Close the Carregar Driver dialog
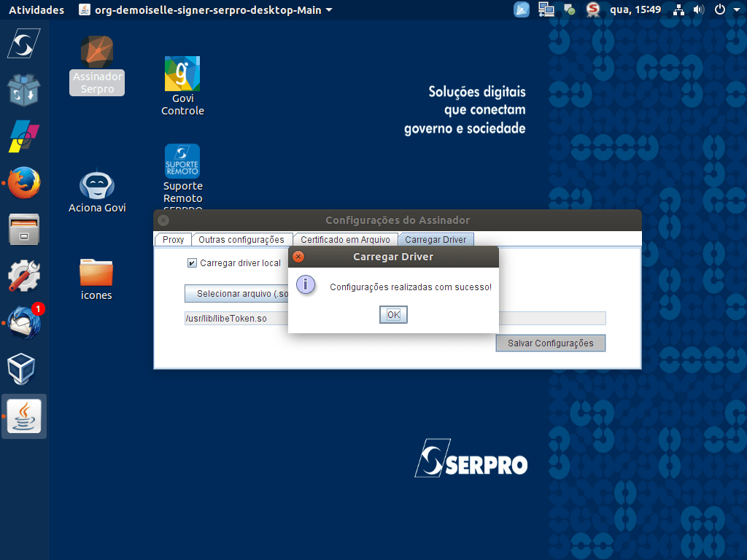The height and width of the screenshot is (560, 747). click(298, 257)
